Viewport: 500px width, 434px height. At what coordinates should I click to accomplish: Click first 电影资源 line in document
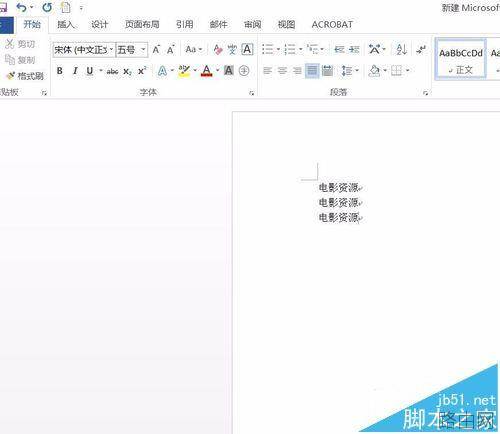pyautogui.click(x=338, y=187)
